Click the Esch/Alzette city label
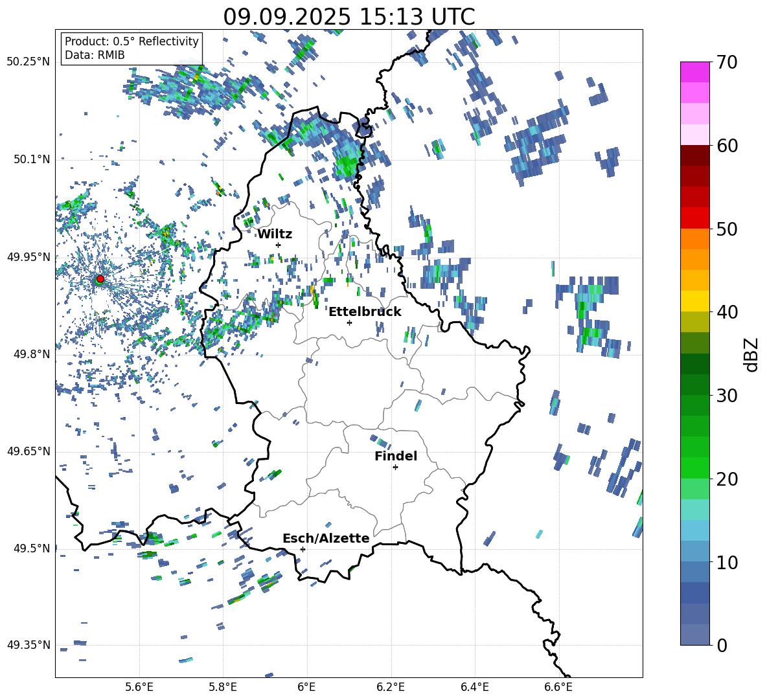This screenshot has height=700, width=767. point(326,538)
